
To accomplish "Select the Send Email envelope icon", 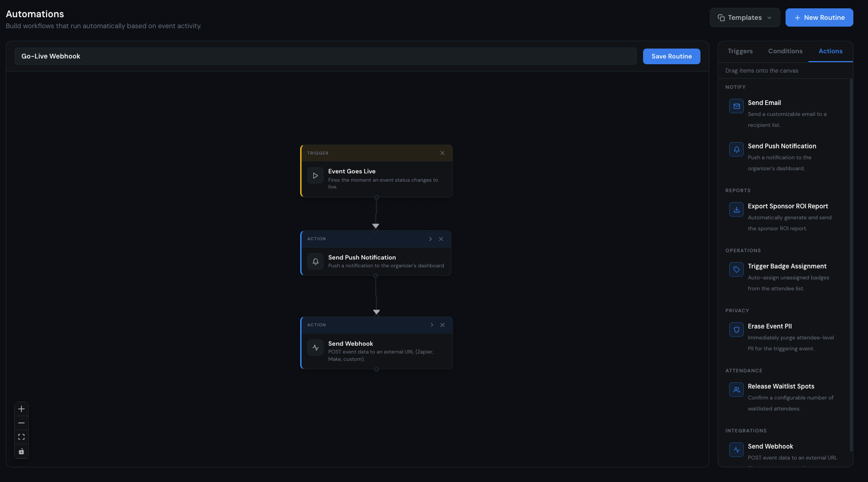I will point(736,106).
